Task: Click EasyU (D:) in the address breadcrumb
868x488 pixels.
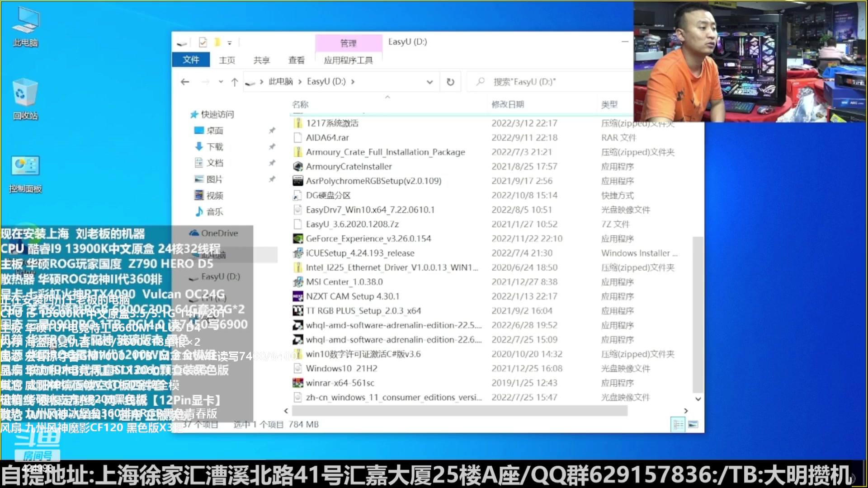Action: (x=326, y=81)
